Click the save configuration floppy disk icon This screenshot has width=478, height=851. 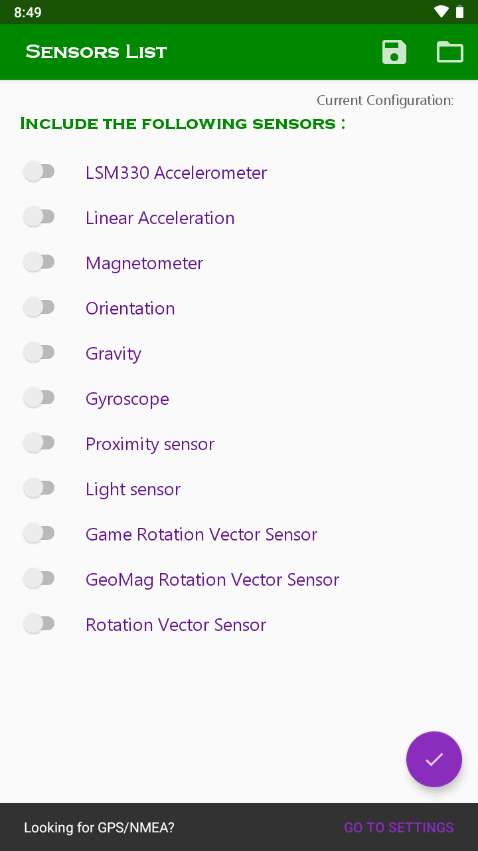394,52
